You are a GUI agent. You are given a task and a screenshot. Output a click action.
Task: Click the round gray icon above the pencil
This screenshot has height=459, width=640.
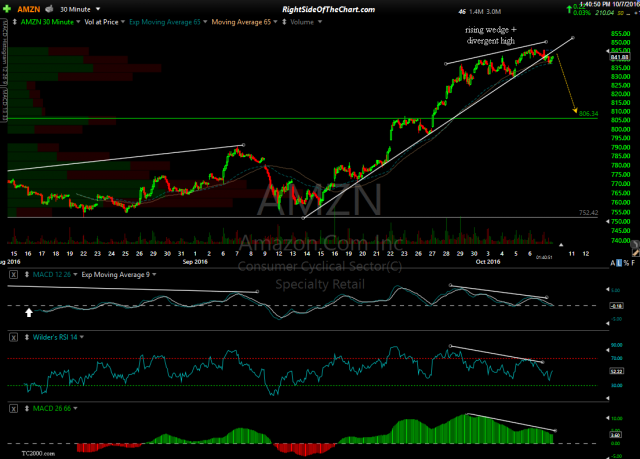coord(635,244)
